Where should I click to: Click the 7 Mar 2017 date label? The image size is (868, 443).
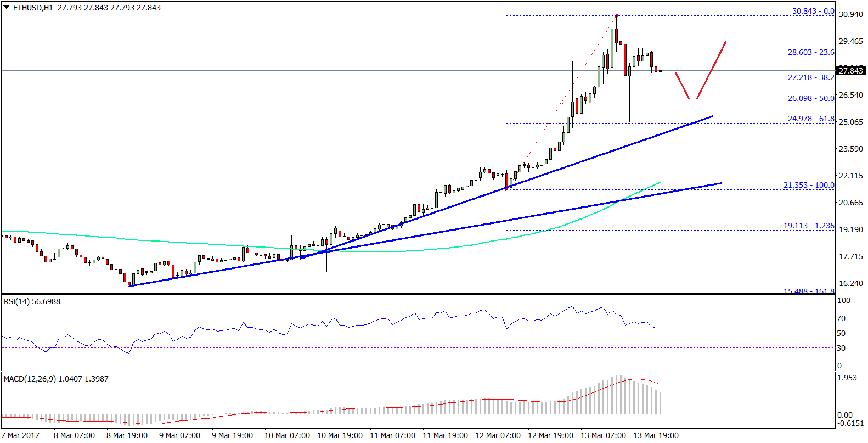(20, 435)
